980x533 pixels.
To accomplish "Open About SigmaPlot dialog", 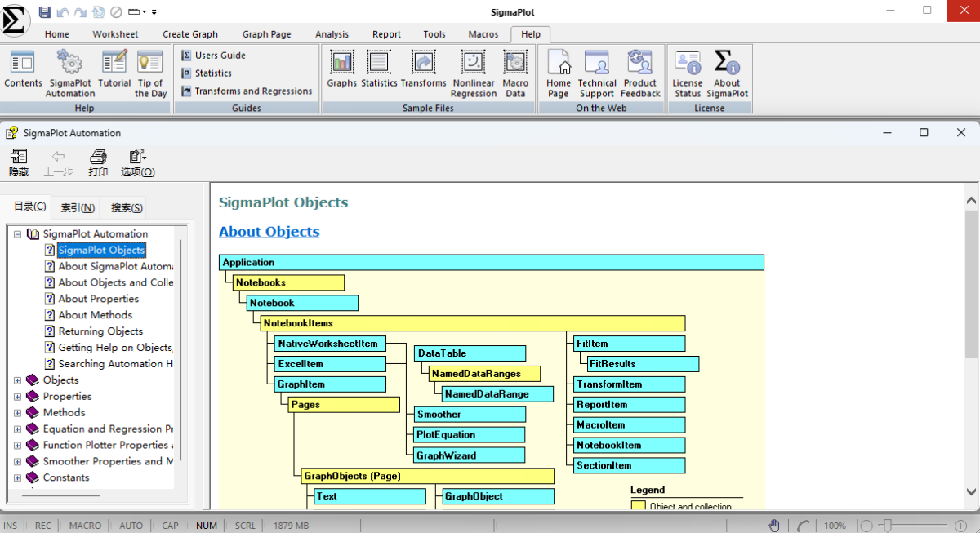I will tap(727, 73).
